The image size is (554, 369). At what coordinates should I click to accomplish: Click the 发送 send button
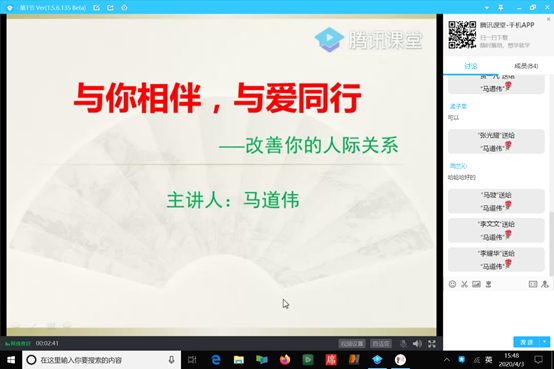(526, 342)
